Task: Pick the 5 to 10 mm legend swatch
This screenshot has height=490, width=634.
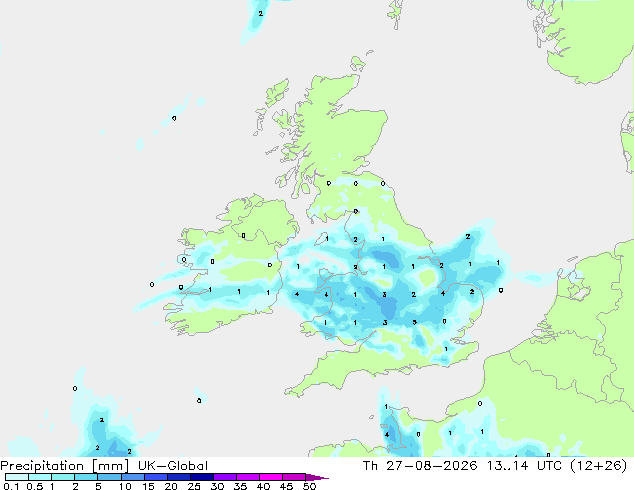Action: pos(109,477)
